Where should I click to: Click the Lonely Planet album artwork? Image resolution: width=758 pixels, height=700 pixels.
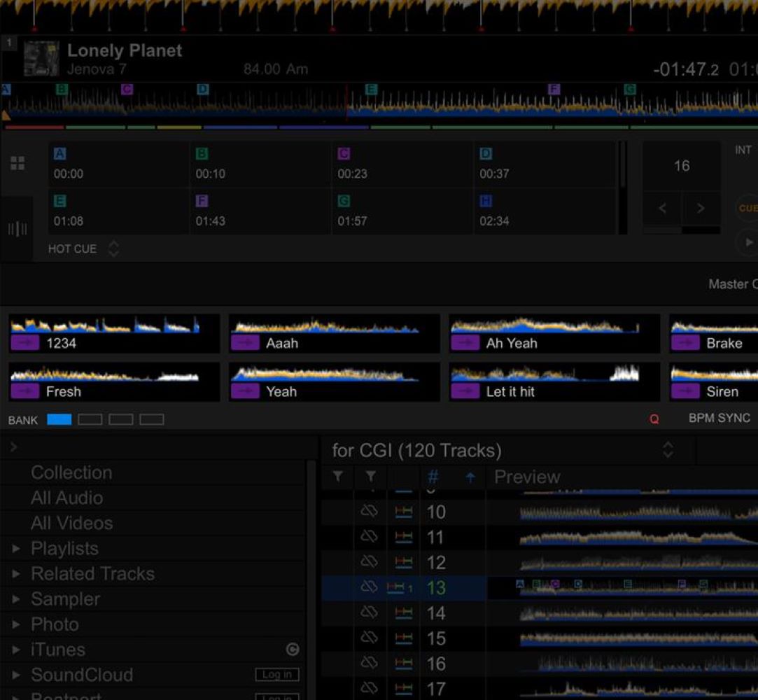tap(41, 56)
